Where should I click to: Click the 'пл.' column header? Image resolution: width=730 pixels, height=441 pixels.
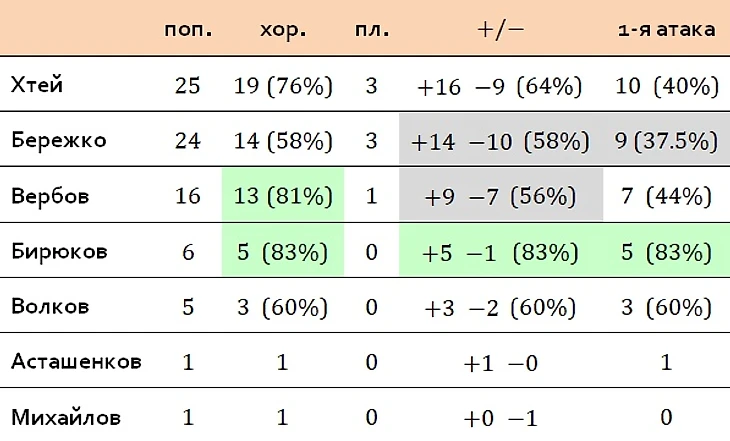pos(372,29)
